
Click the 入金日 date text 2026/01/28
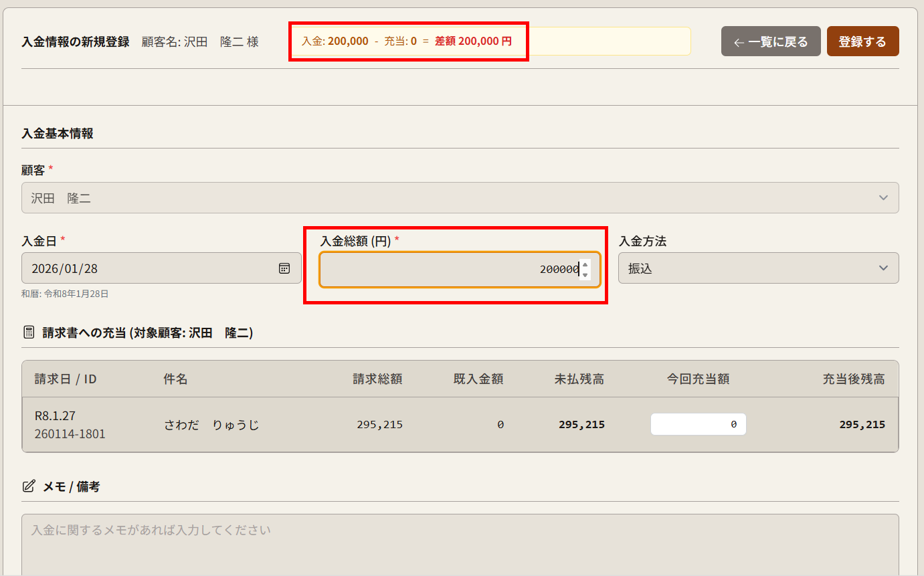65,269
